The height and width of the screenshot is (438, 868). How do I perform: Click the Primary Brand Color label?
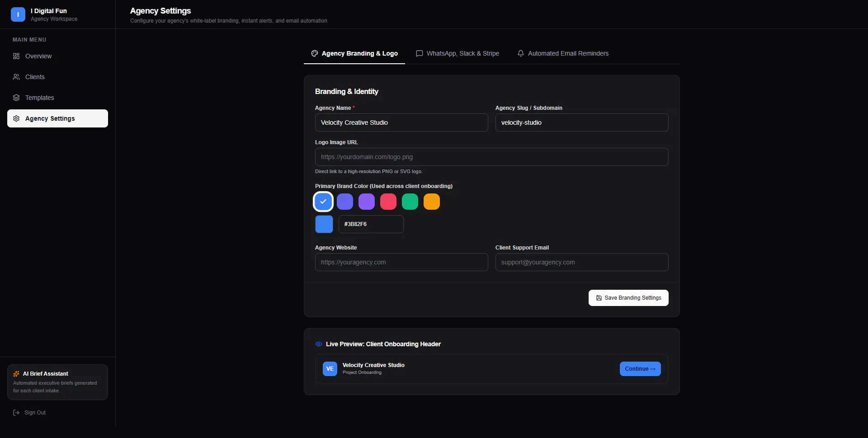point(384,186)
